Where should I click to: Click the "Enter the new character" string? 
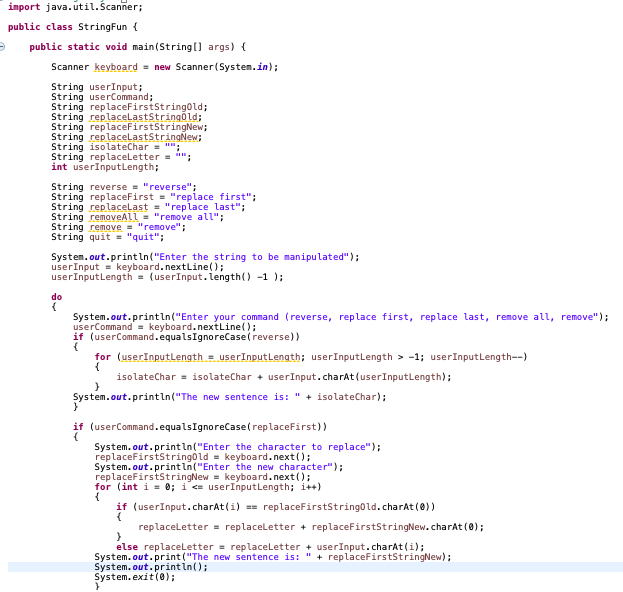[265, 467]
